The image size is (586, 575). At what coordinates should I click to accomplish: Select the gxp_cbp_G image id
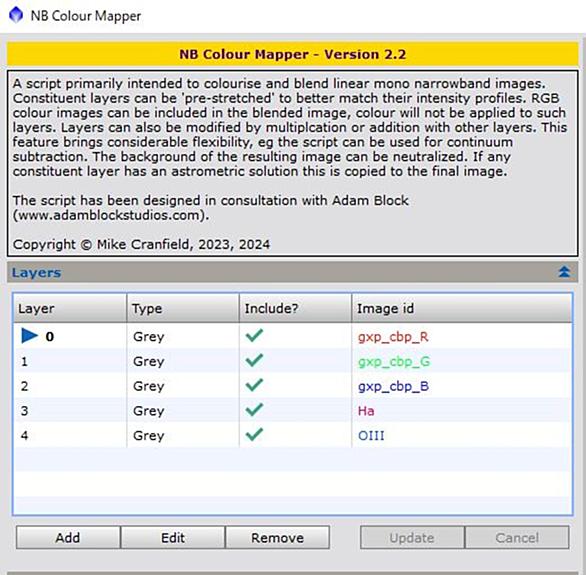point(394,362)
